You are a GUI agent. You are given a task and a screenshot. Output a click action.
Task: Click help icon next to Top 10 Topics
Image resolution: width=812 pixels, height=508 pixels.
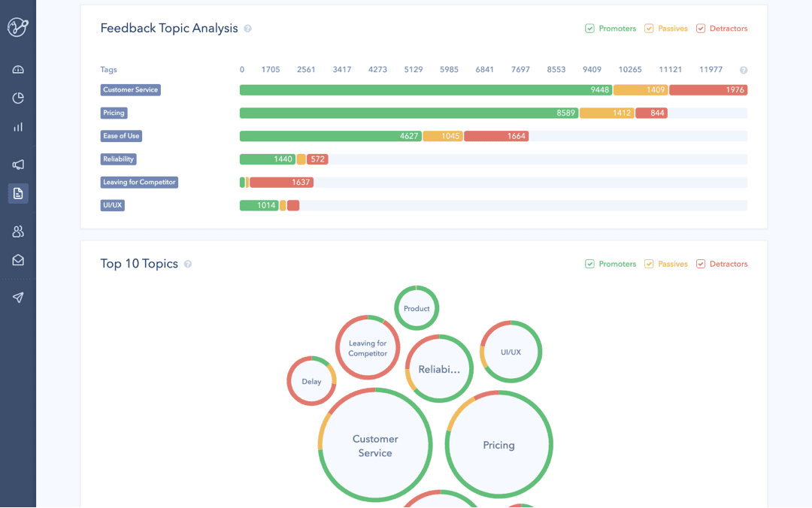[x=188, y=264]
